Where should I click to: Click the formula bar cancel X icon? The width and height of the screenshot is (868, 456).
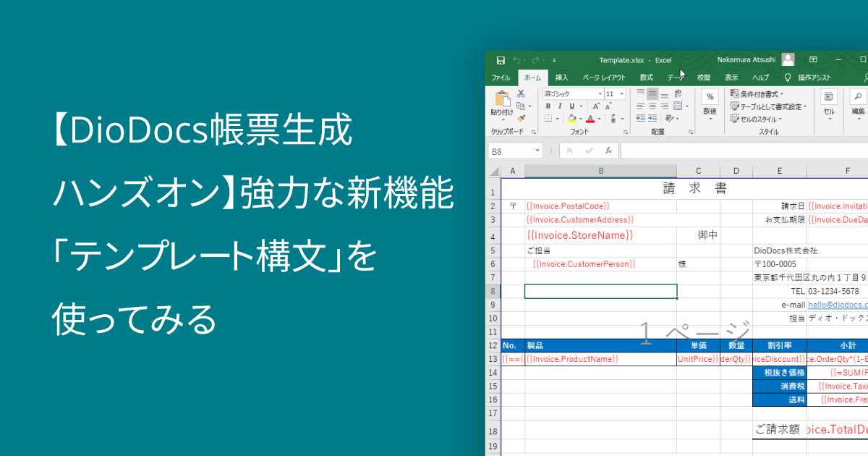pos(570,151)
